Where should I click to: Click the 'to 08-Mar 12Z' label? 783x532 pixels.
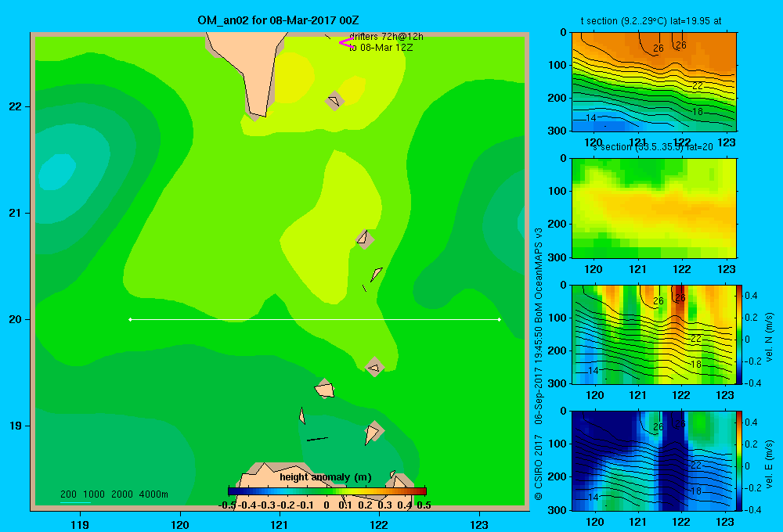pyautogui.click(x=381, y=48)
